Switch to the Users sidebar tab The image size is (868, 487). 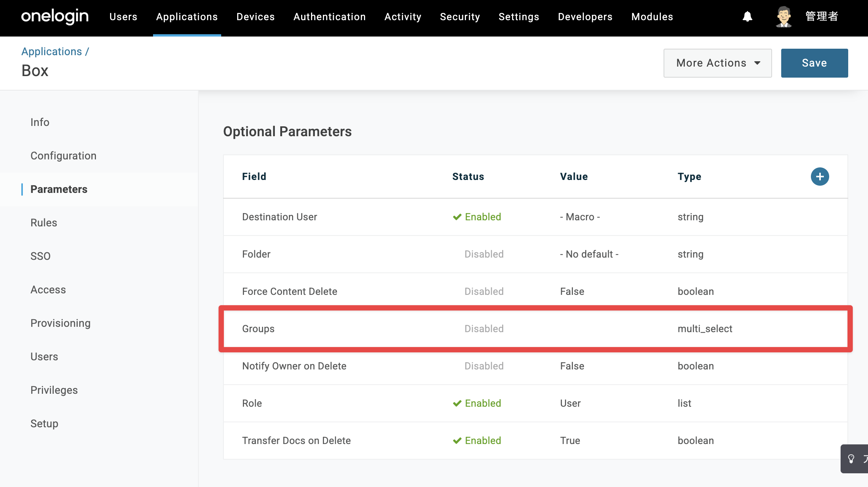coord(44,356)
